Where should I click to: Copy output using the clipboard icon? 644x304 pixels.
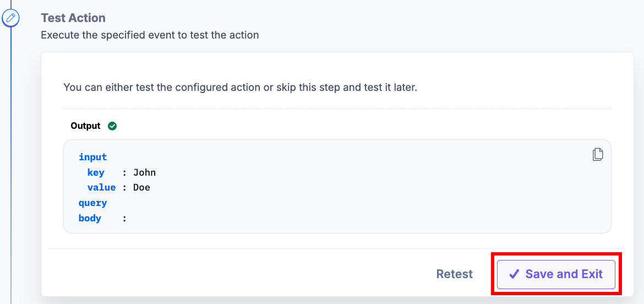(598, 154)
